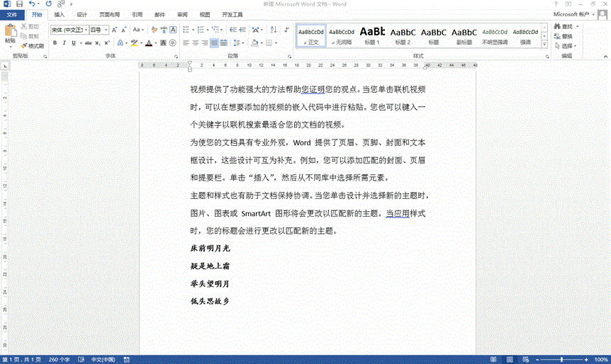Apply the 标题 1 heading style
This screenshot has height=364, width=611.
click(x=372, y=35)
